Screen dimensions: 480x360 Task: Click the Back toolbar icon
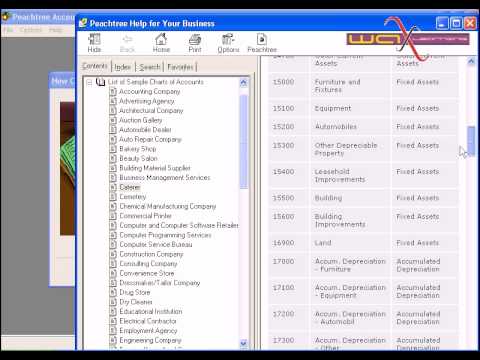tap(127, 43)
